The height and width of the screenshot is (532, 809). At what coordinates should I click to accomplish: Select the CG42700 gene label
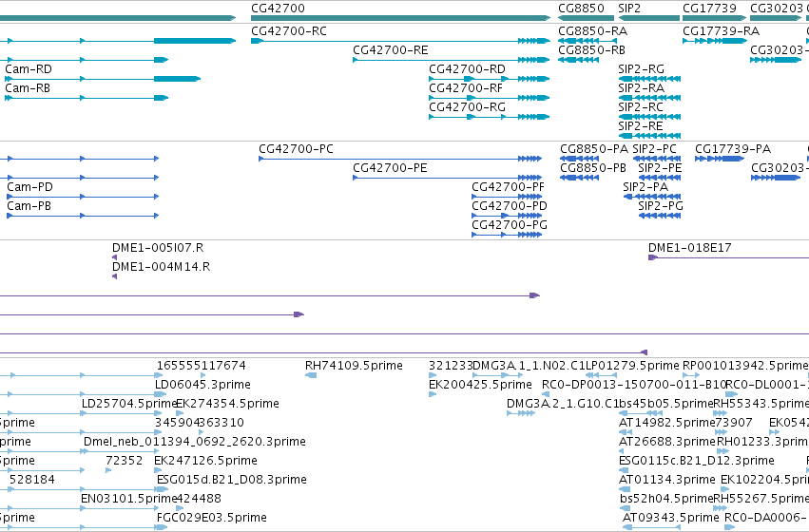point(278,9)
